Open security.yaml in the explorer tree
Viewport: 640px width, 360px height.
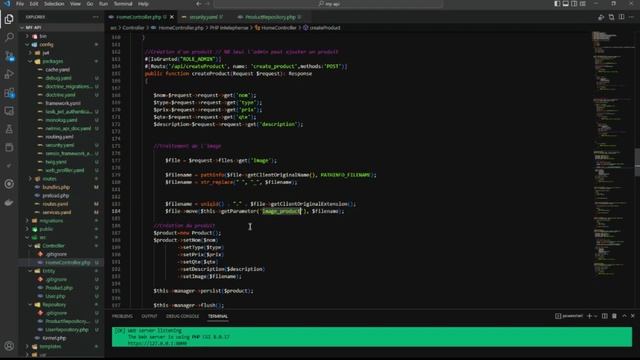[x=61, y=145]
